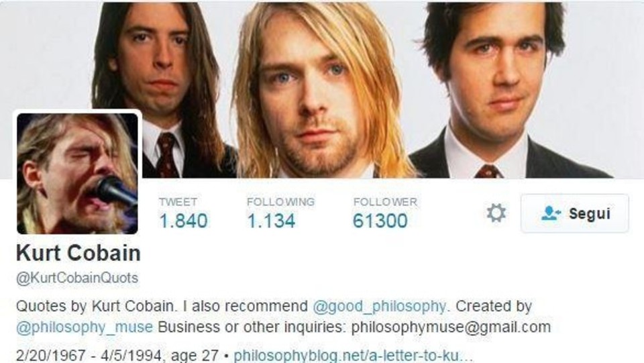This screenshot has height=363, width=644.
Task: Open the header banner photo
Action: pos(322,89)
